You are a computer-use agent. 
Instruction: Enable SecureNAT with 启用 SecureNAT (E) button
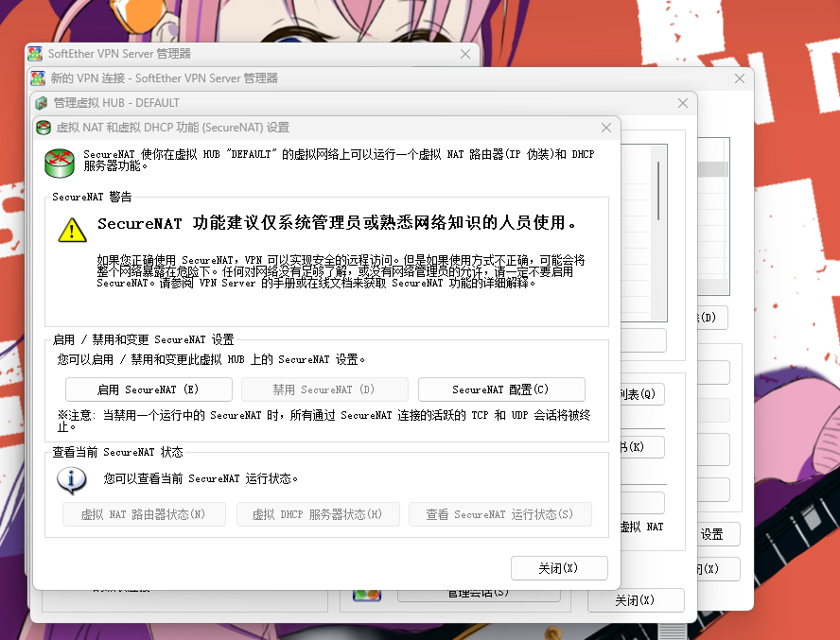[x=149, y=389]
